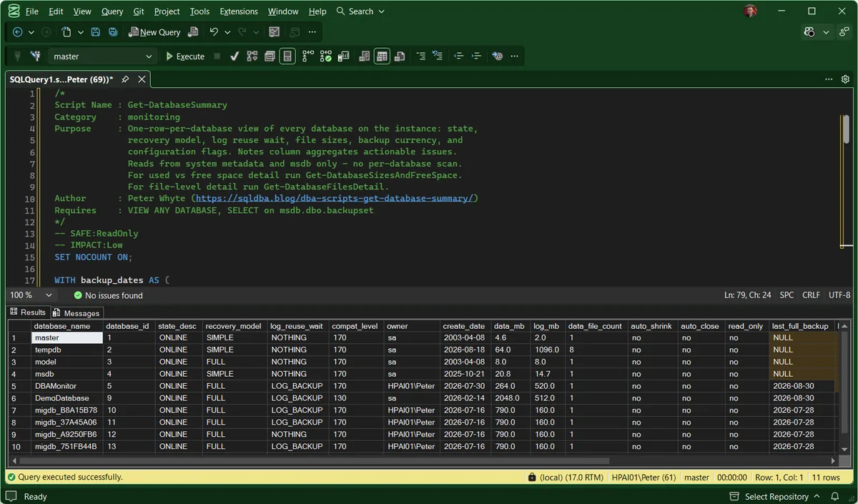Screen dimensions: 858x504
Task: Open SQL editor toolbar overflow menu
Action: pos(515,56)
